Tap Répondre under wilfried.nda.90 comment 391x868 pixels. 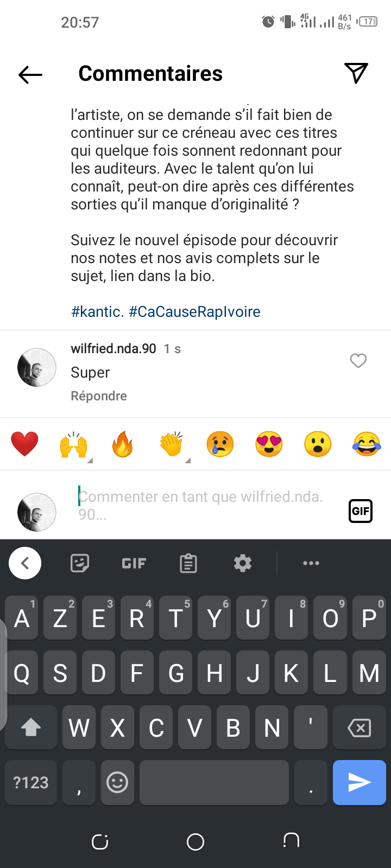99,396
